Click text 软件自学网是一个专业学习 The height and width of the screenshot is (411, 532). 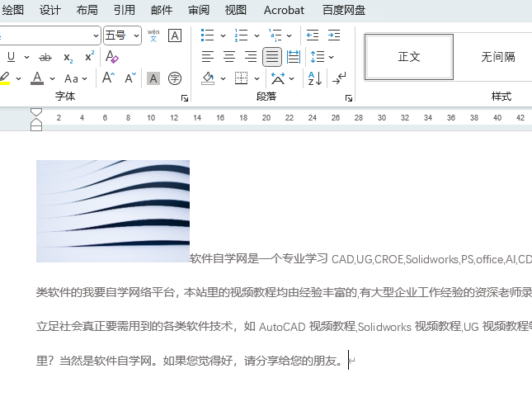click(x=258, y=258)
